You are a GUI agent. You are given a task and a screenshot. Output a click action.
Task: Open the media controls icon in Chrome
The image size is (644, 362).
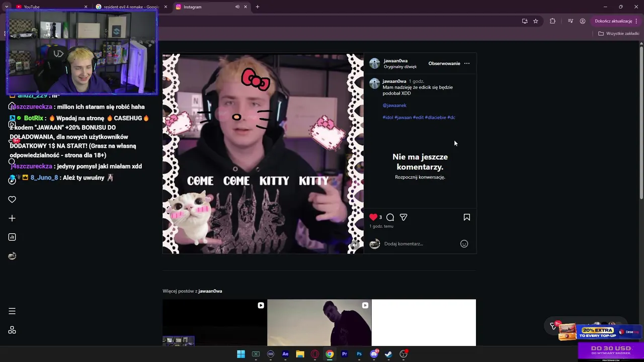tap(571, 21)
